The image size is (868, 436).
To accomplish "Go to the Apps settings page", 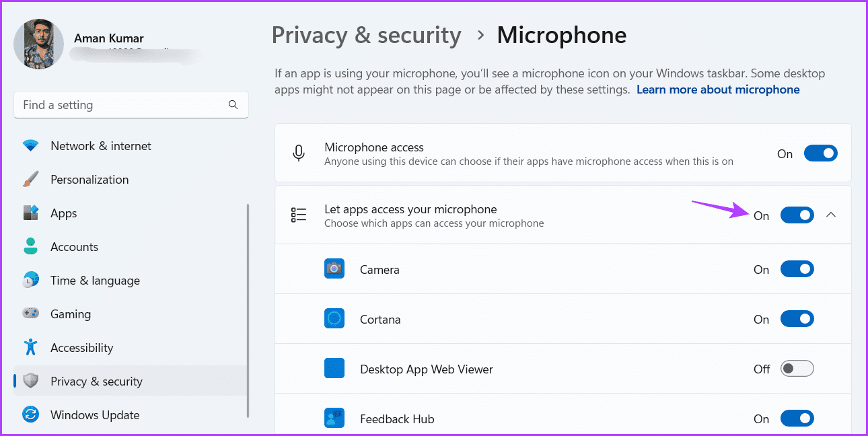I will (131, 213).
